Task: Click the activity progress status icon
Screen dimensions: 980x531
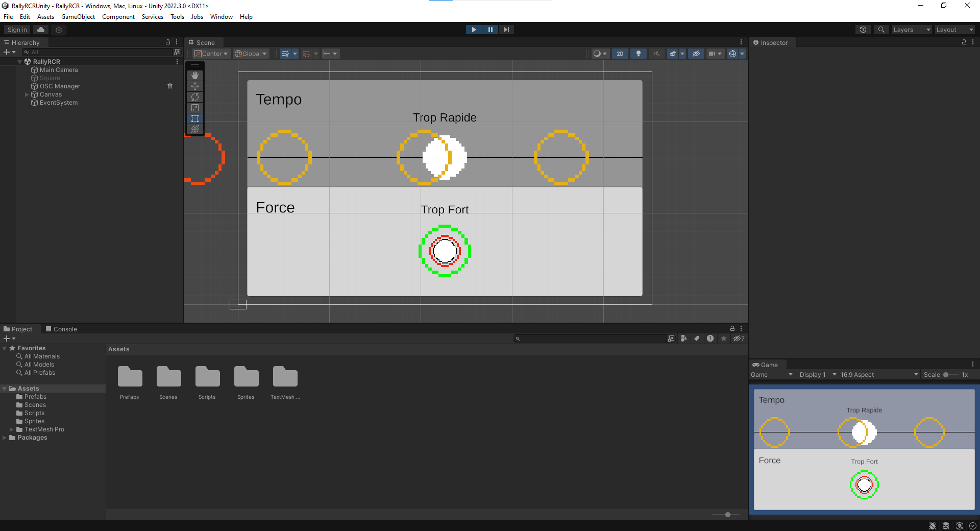Action: tap(973, 526)
